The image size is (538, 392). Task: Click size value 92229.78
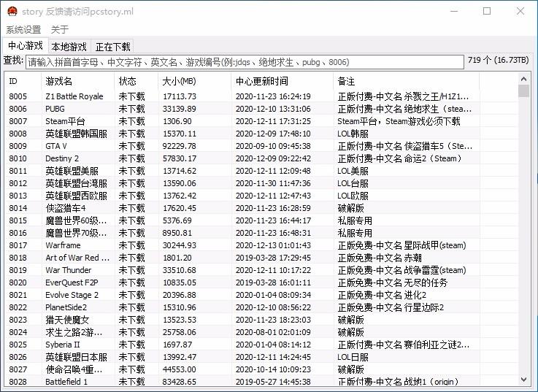tap(180, 146)
